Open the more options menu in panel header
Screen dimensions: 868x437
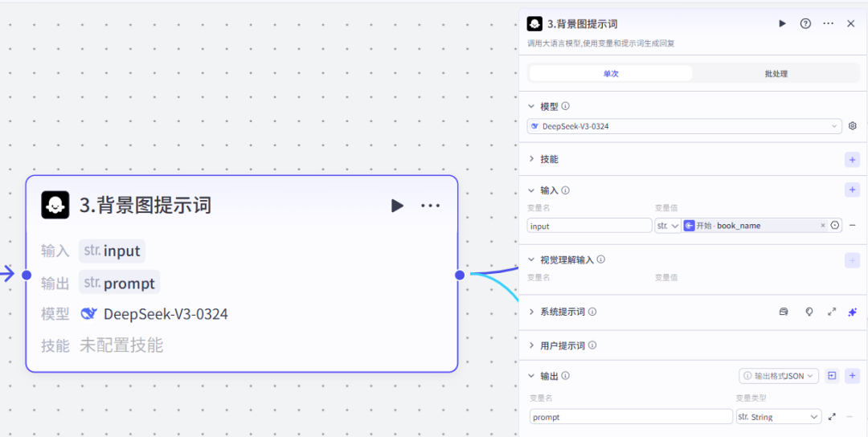click(x=828, y=23)
